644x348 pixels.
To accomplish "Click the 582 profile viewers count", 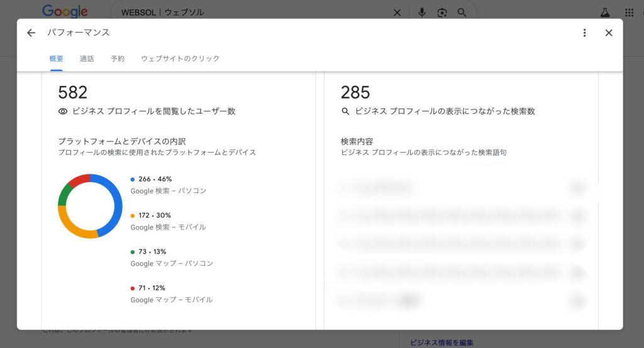I will point(73,92).
